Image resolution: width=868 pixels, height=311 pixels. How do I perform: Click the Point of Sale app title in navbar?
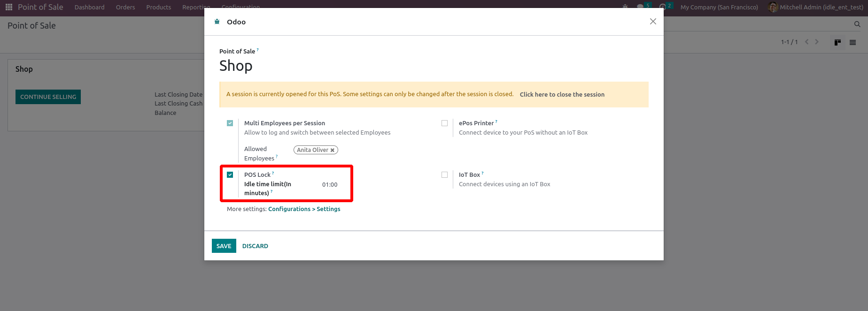pos(40,7)
